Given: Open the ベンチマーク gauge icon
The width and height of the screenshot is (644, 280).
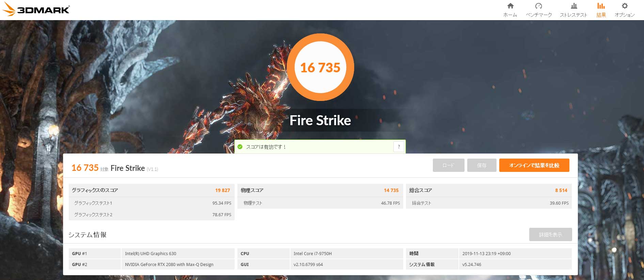Looking at the screenshot, I should [538, 6].
